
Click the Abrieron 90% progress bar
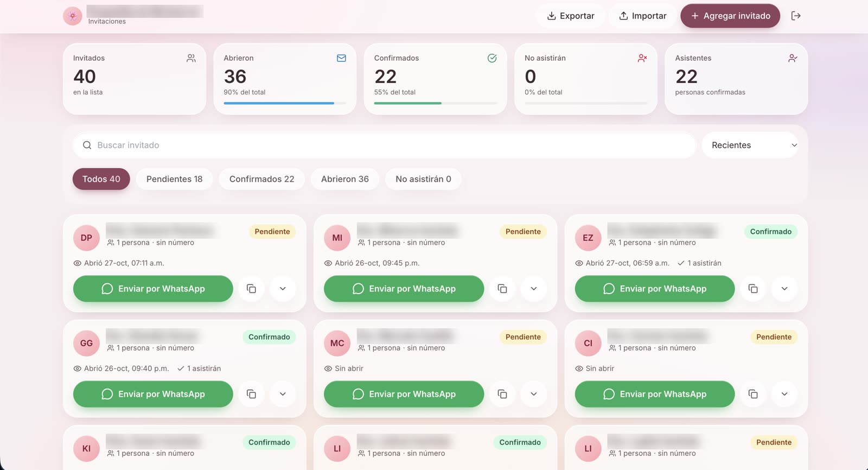tap(285, 103)
